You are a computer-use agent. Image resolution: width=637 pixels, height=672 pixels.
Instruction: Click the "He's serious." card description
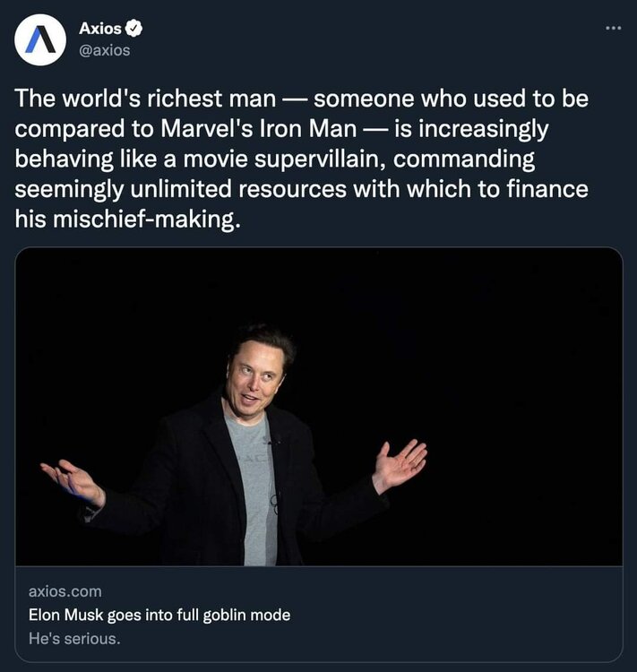tap(74, 639)
